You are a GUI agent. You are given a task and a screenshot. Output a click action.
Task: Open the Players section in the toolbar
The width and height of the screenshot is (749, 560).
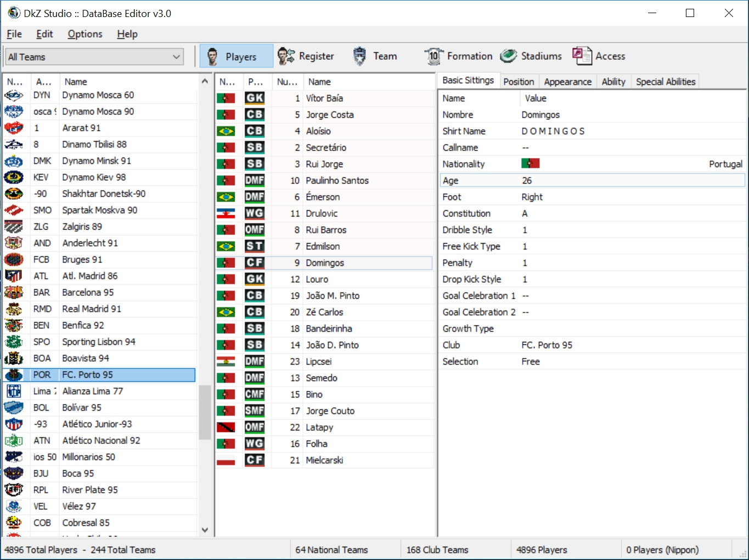tap(236, 56)
